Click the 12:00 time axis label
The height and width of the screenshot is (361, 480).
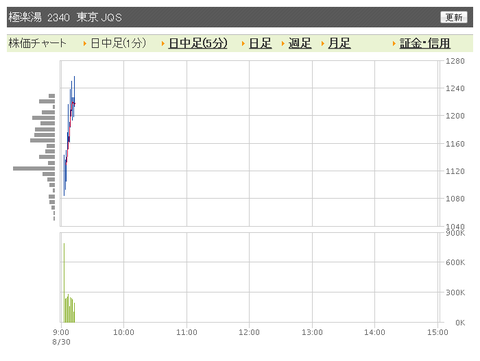pos(249,332)
